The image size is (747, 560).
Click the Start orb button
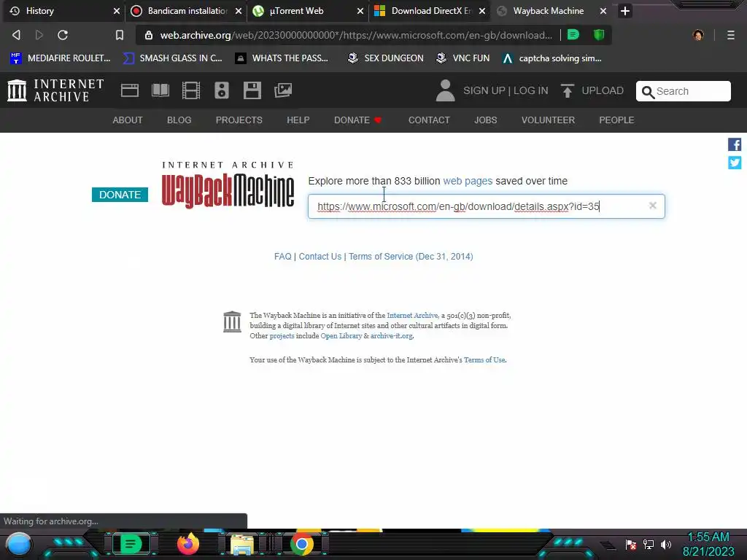point(19,545)
